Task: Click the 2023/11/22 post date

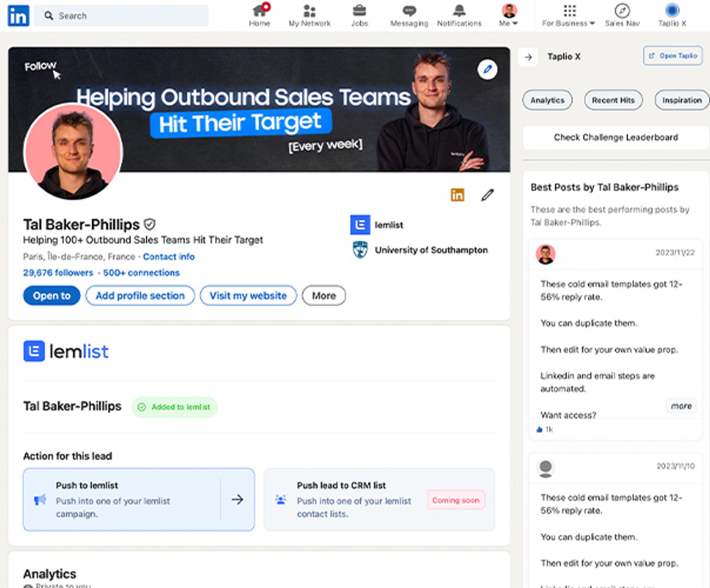Action: pos(675,252)
